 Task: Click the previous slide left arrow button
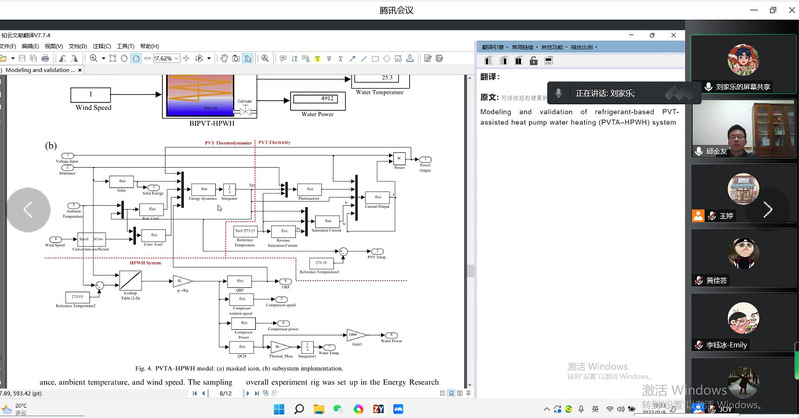coord(29,210)
